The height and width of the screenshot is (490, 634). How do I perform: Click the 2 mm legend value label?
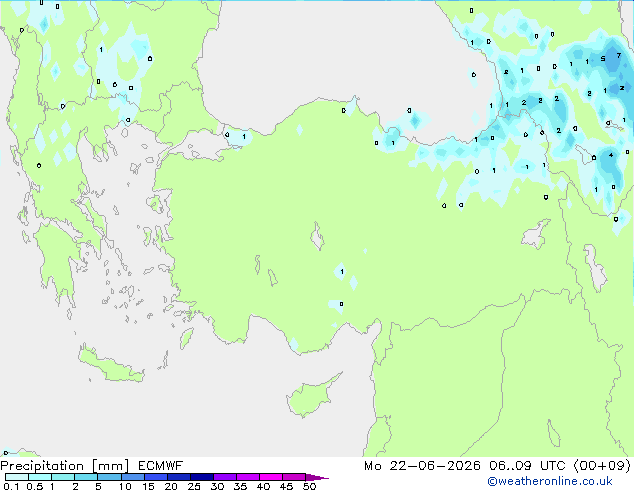click(x=75, y=486)
